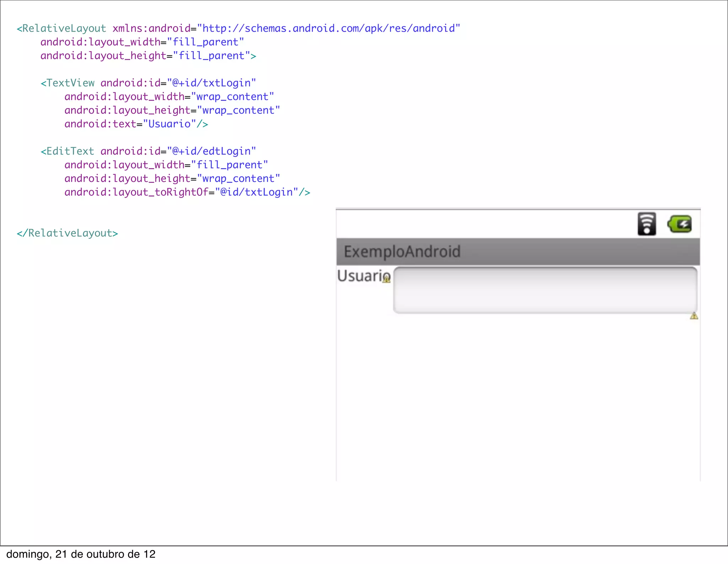Click the layout_toRightOf attribute line

[x=187, y=192]
